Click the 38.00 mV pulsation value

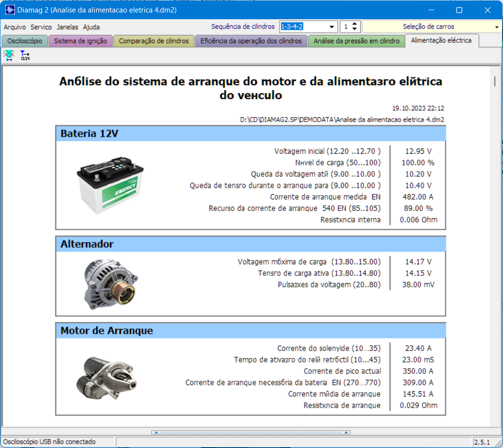point(418,285)
